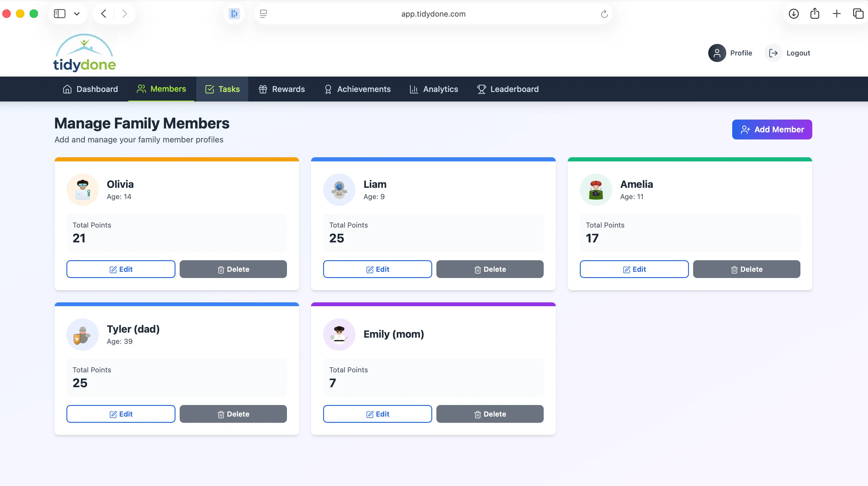Delete Amelia's profile
Screen dimensions: 868x486
tap(747, 269)
